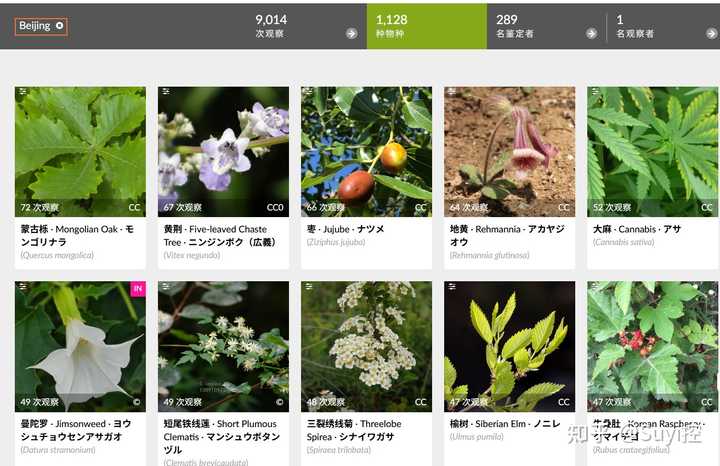The height and width of the screenshot is (466, 720).
Task: Open the Cannabis leaf thumbnail
Action: 653,152
